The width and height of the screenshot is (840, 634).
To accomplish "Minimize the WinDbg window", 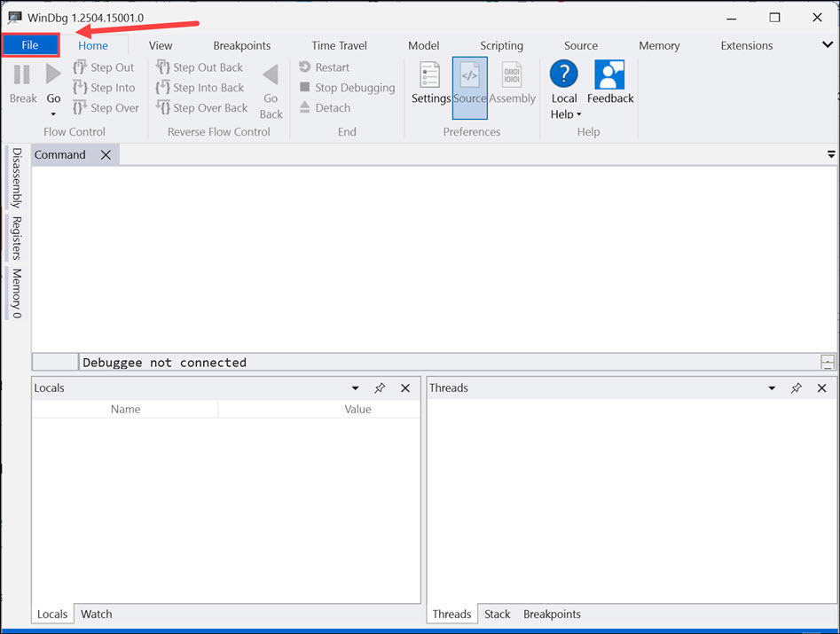I will click(x=731, y=18).
